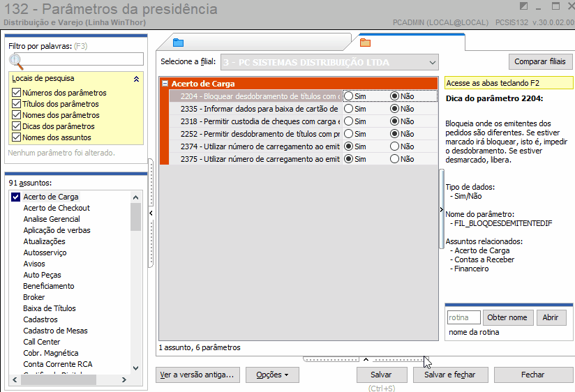Select Call Center subject
Viewport: 575px width, 392px height.
click(x=41, y=342)
